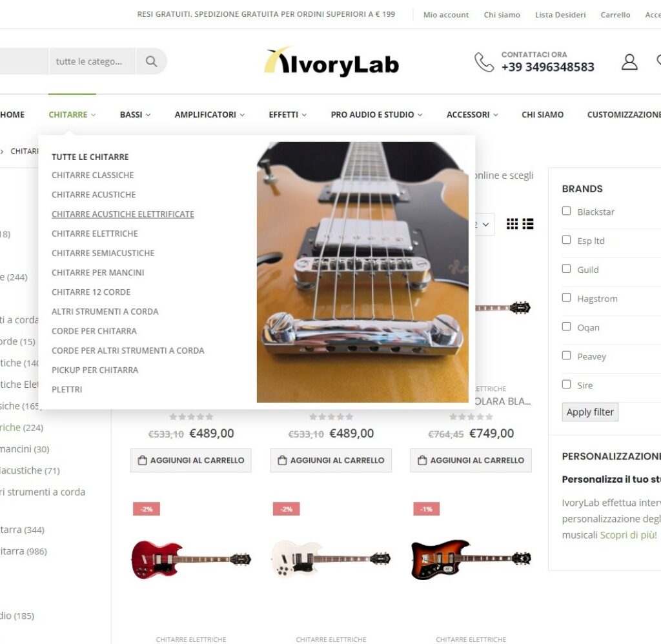Switch to list view layout icon
The width and height of the screenshot is (661, 644).
pos(528,224)
